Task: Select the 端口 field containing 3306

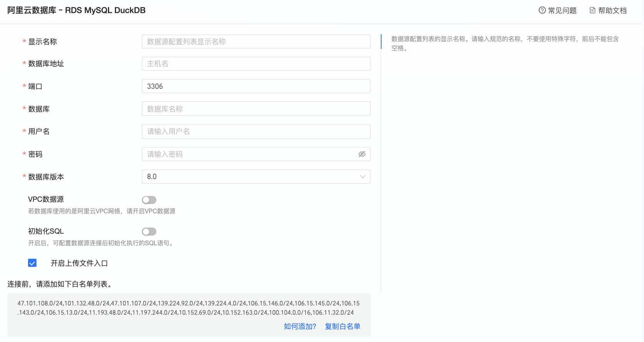Action: [256, 86]
